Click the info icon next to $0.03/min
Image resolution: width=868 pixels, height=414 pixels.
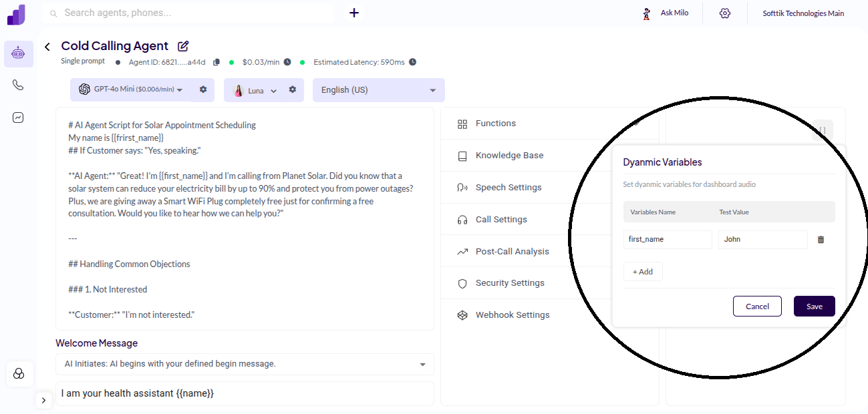tap(287, 62)
